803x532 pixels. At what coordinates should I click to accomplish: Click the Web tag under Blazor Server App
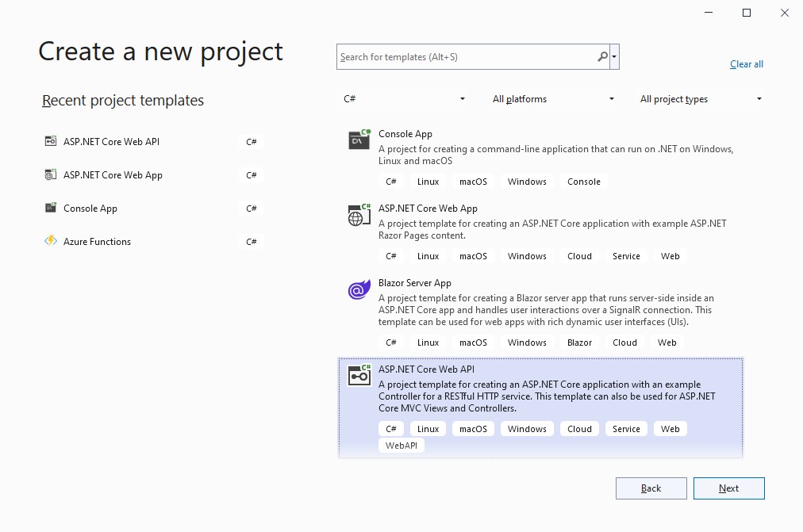coord(667,343)
